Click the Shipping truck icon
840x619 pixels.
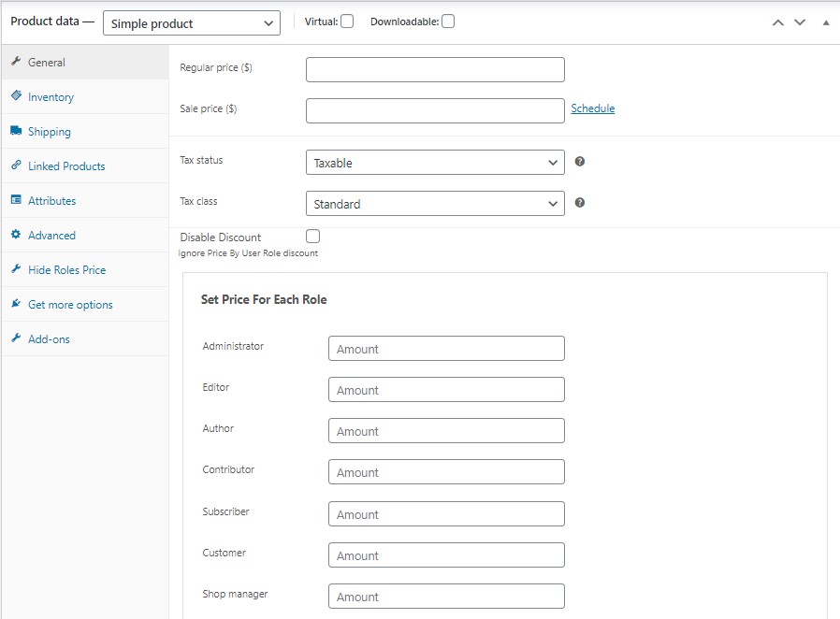19,131
